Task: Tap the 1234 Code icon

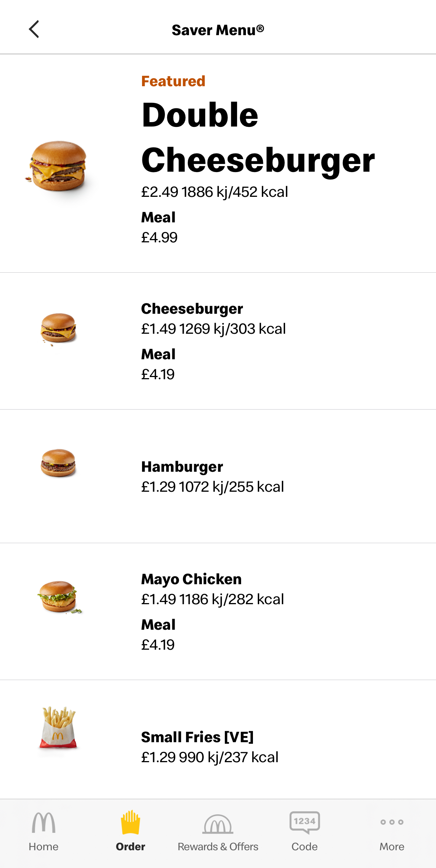Action: coord(304,822)
